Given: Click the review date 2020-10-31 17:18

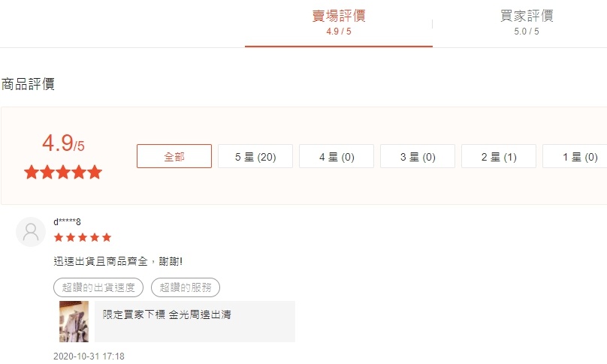Looking at the screenshot, I should [89, 356].
